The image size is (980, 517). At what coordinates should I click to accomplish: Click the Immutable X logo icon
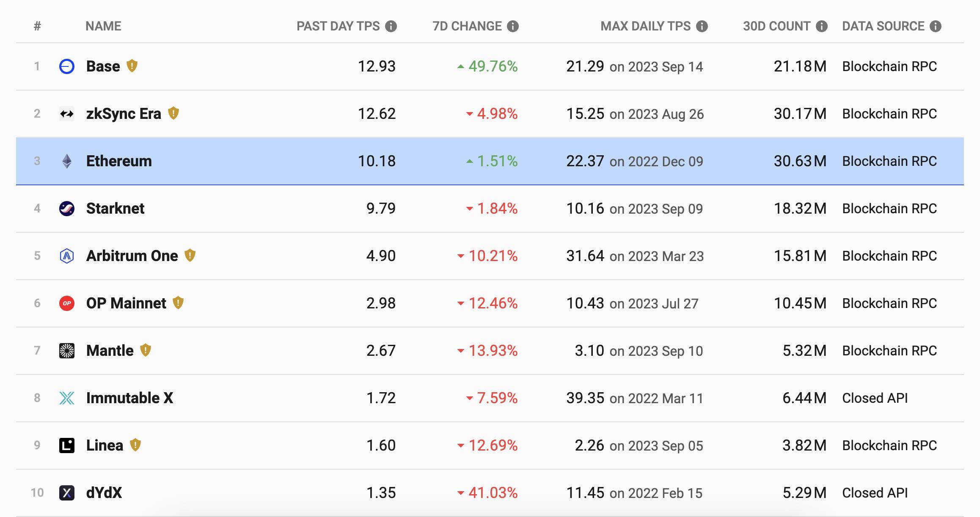(67, 398)
